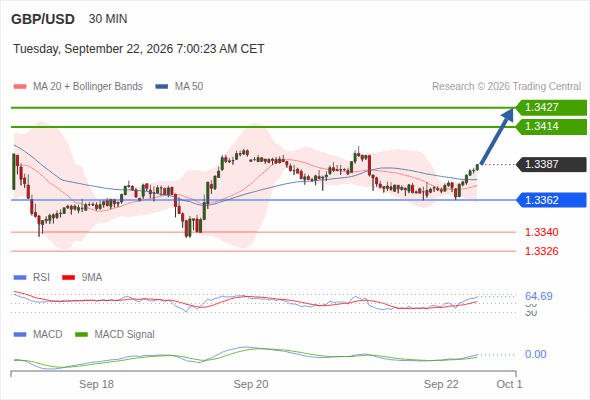Click the 1.3427 green resistance price tag
Screen dimensions: 590x400
tap(551, 108)
